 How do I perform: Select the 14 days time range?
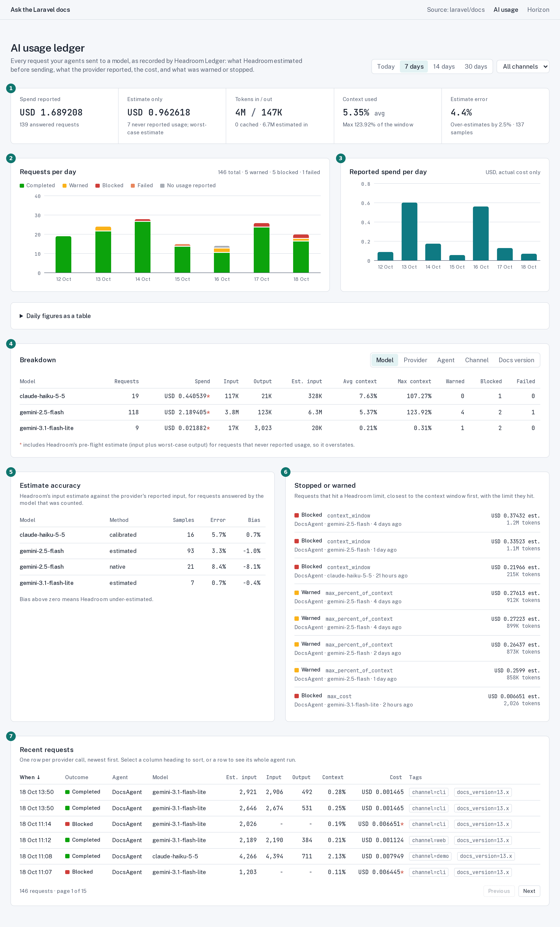point(444,66)
